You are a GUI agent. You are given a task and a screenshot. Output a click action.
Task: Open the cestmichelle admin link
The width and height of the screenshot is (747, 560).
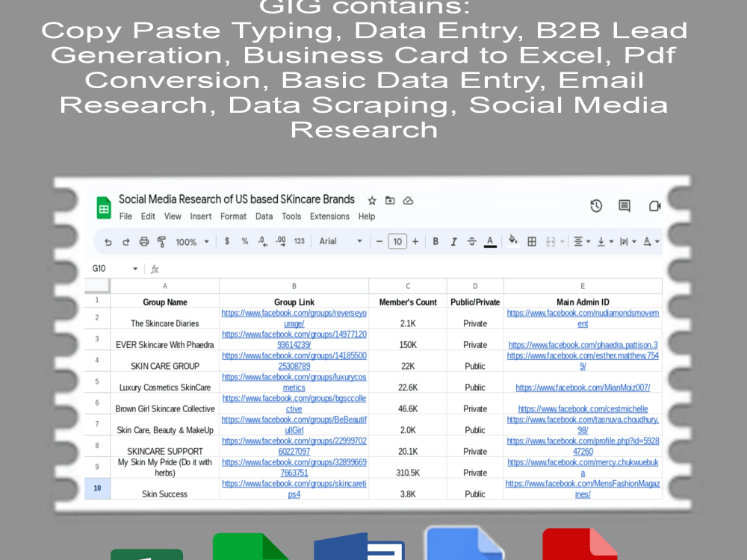pyautogui.click(x=583, y=409)
